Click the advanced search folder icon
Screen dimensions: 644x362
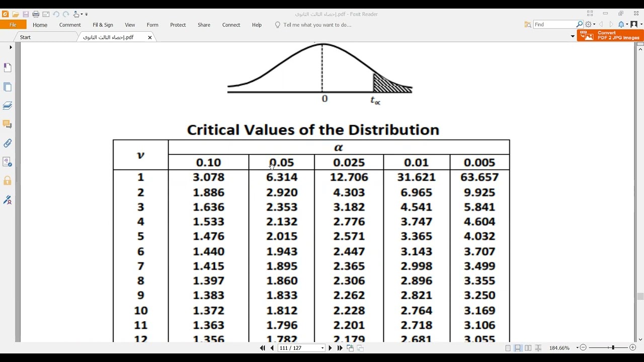528,24
